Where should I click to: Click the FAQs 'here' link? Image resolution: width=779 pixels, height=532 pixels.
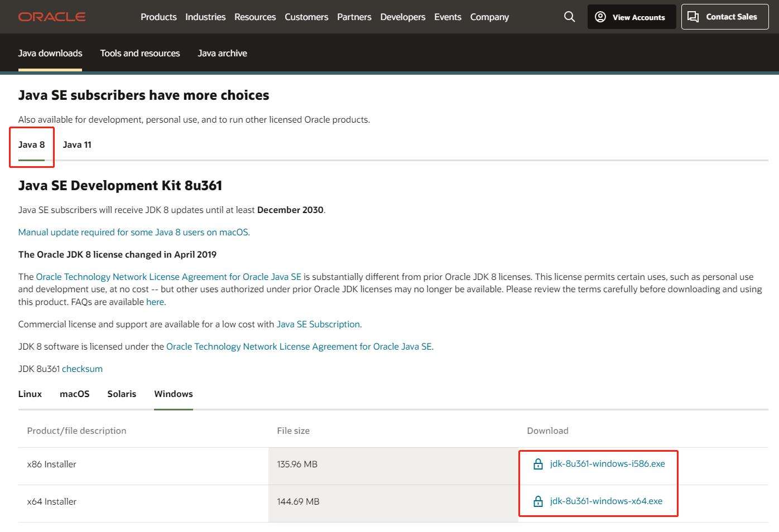click(x=155, y=302)
